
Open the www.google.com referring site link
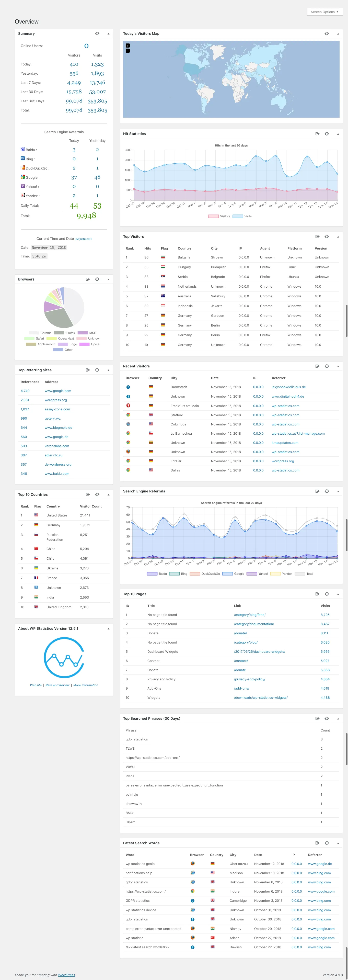coord(58,391)
